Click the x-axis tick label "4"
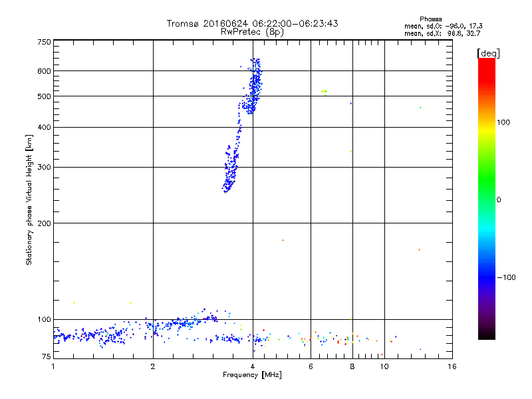The image size is (532, 399). [x=253, y=366]
